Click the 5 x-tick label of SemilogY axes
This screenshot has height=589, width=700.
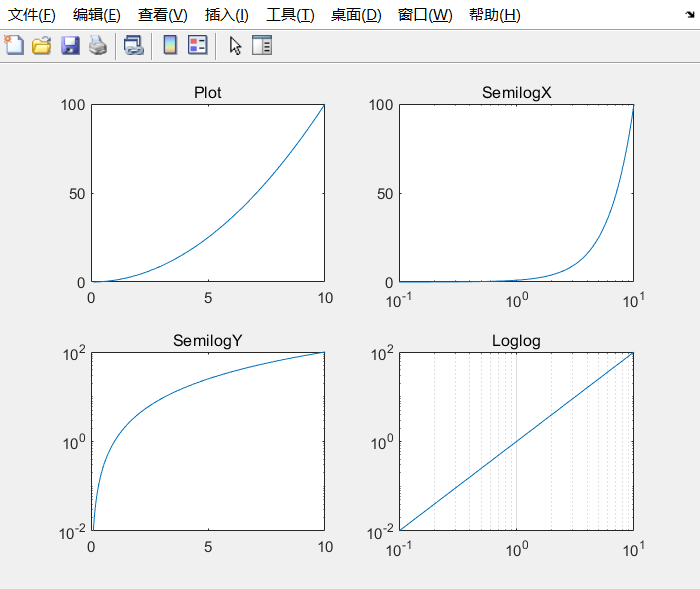click(208, 547)
